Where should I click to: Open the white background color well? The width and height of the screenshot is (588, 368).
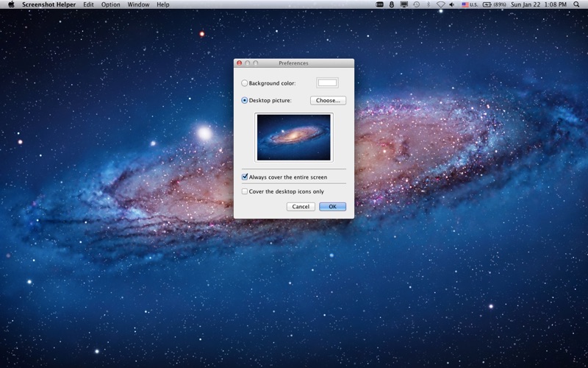(x=327, y=82)
